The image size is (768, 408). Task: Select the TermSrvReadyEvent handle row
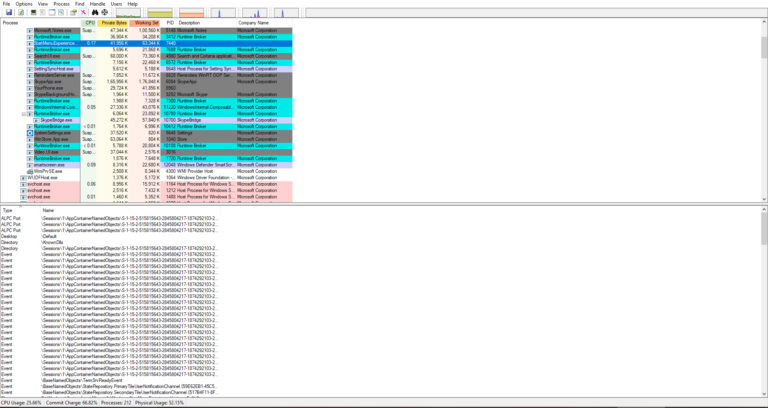tap(110, 380)
